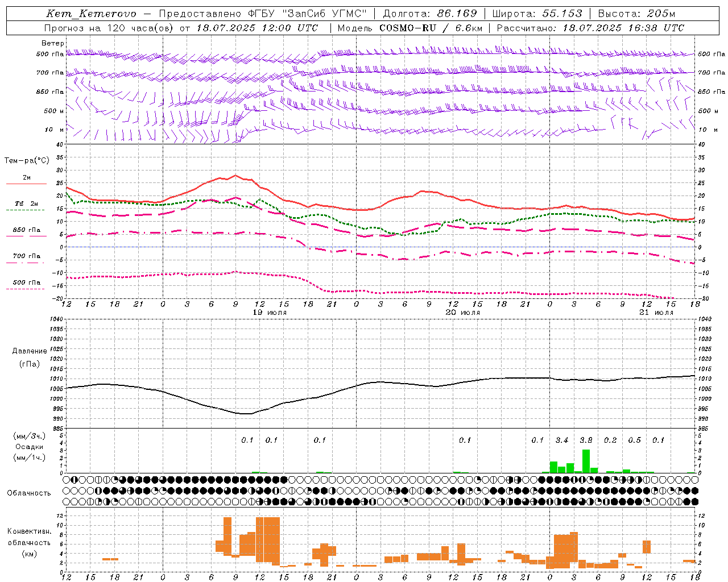
Task: Click the Конвективн. облачность (км) label
Action: (x=30, y=543)
